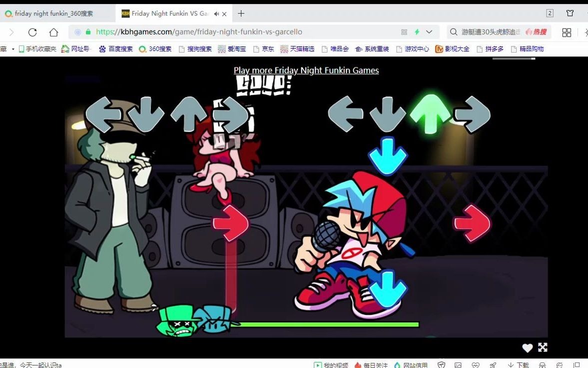Click the player's grey right arrow receptor
Viewport: 588px width, 368px height.
point(472,114)
